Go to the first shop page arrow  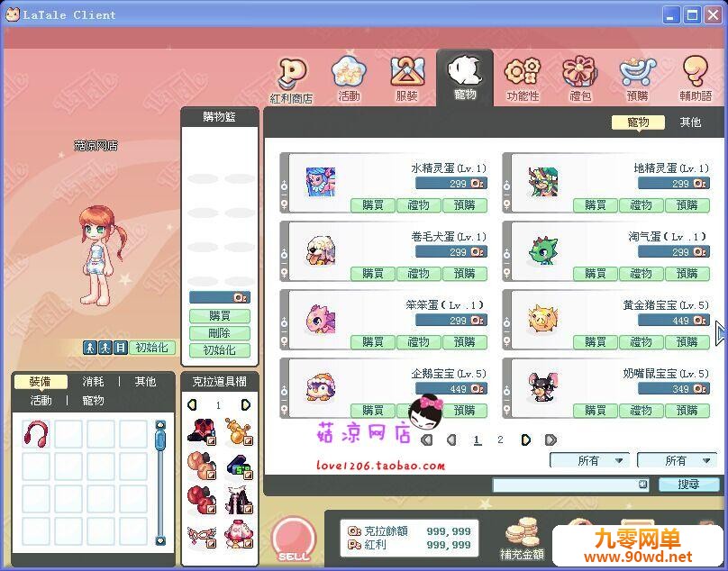pyautogui.click(x=427, y=440)
